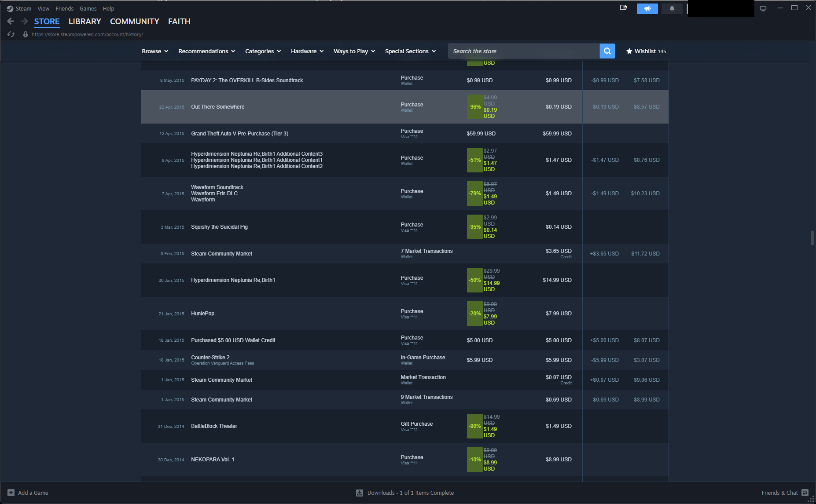Click Hyperdimension Neptunia Re;Birth1 Additional Content3
This screenshot has width=816, height=504.
(257, 154)
